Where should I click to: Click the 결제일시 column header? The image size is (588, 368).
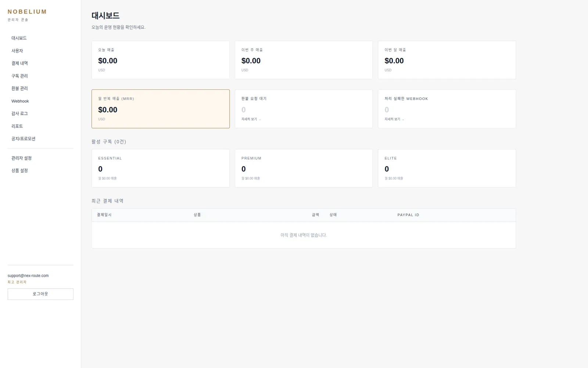tap(104, 215)
